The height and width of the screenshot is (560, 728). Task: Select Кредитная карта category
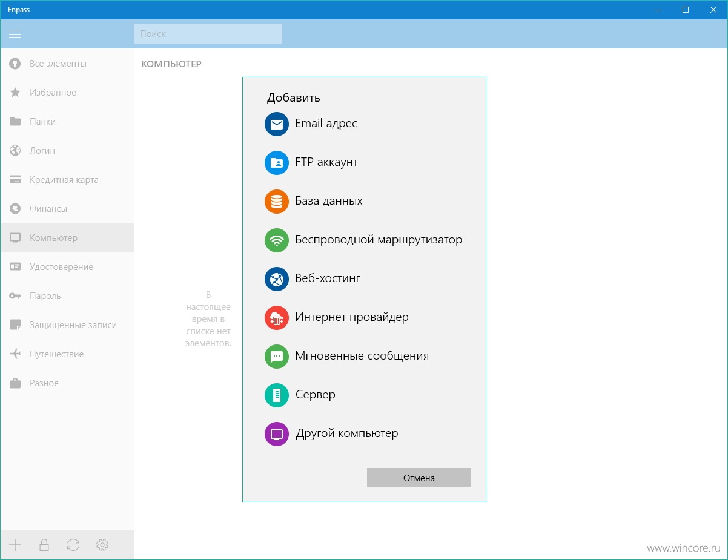(67, 179)
